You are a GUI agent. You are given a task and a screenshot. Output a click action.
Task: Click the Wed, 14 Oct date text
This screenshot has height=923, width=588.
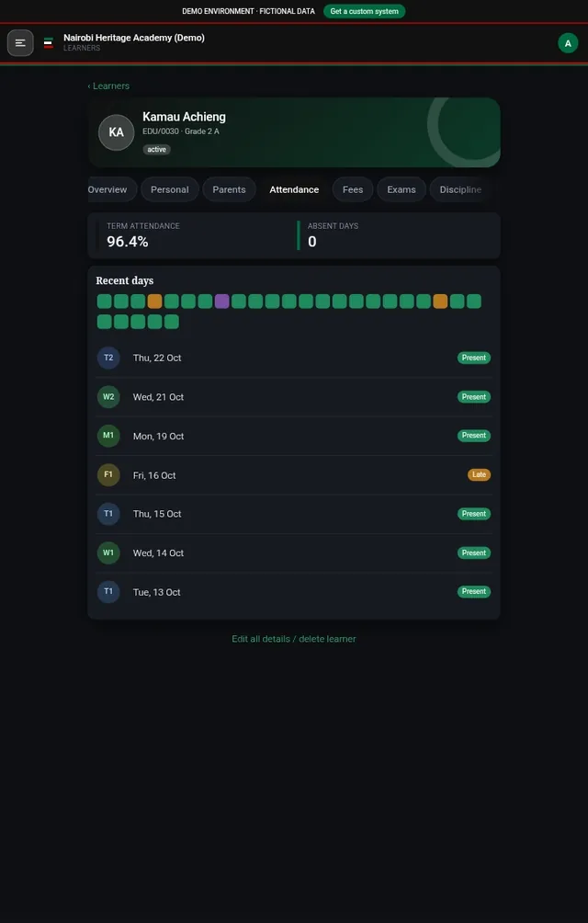click(x=158, y=553)
